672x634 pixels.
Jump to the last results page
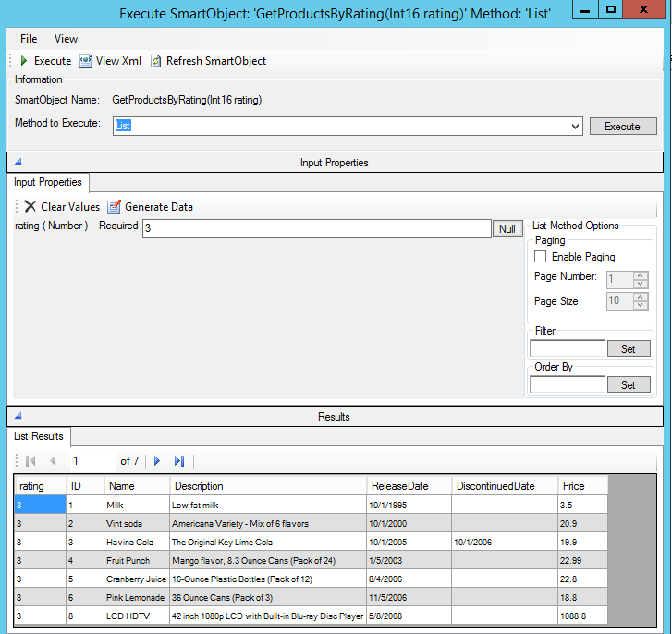pos(179,460)
